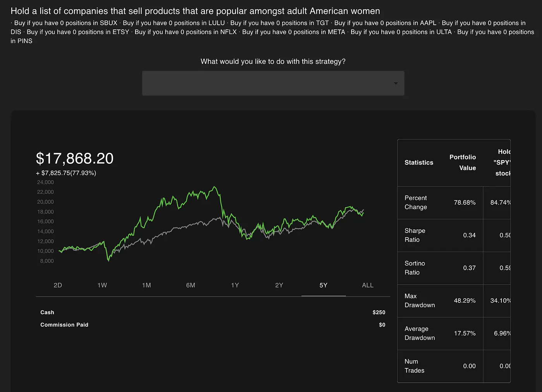Click the Statistics column header
This screenshot has height=392, width=542.
419,163
